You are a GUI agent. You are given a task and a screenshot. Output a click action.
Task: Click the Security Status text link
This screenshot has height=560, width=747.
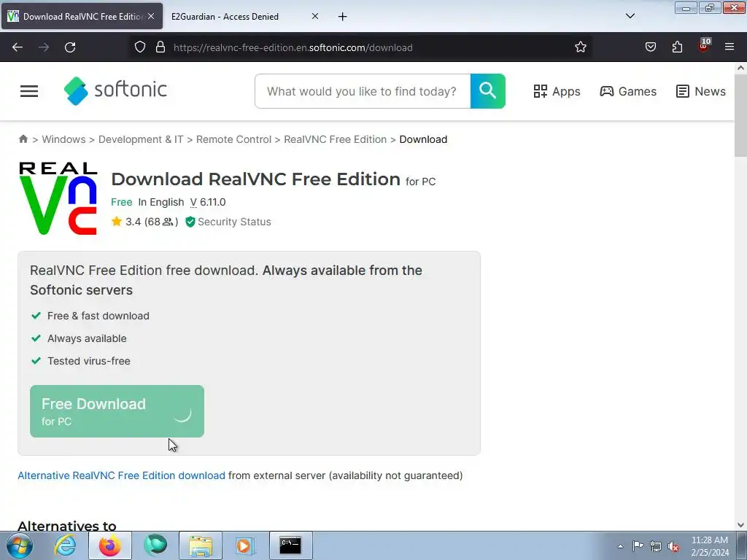click(234, 222)
